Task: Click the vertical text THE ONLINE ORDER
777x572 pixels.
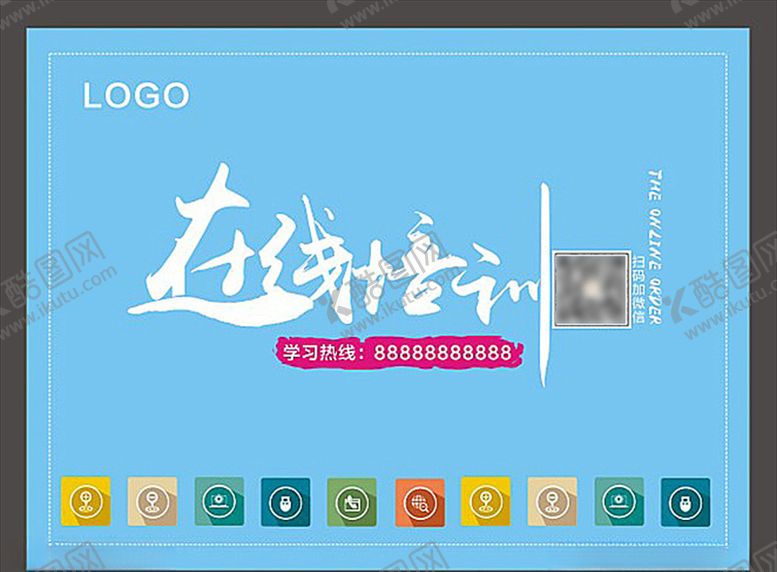Action: (656, 248)
